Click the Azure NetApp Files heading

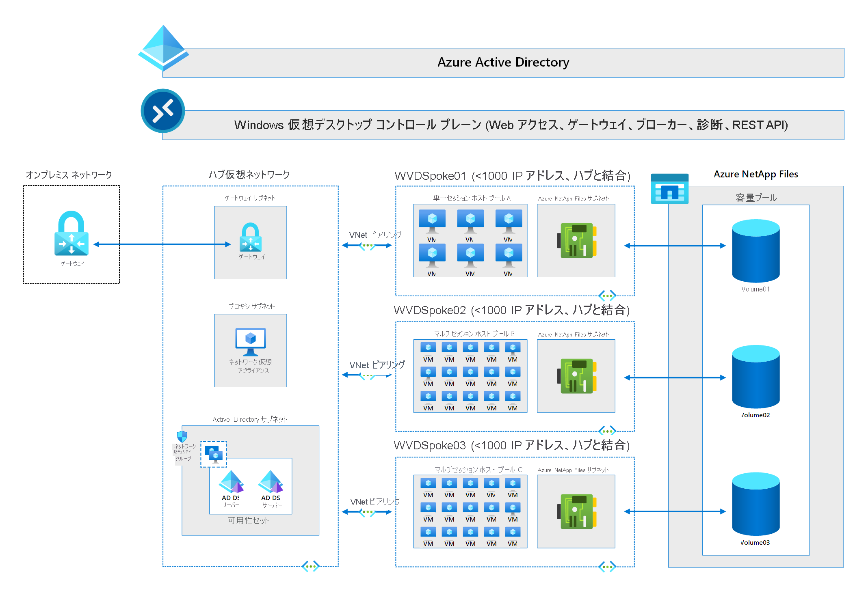click(756, 174)
